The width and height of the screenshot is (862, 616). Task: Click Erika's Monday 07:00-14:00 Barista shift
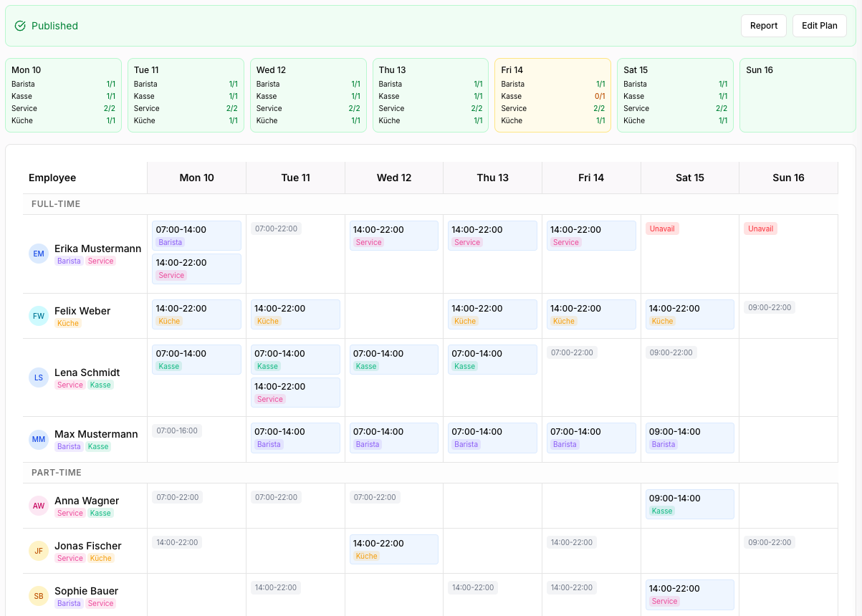pos(196,236)
